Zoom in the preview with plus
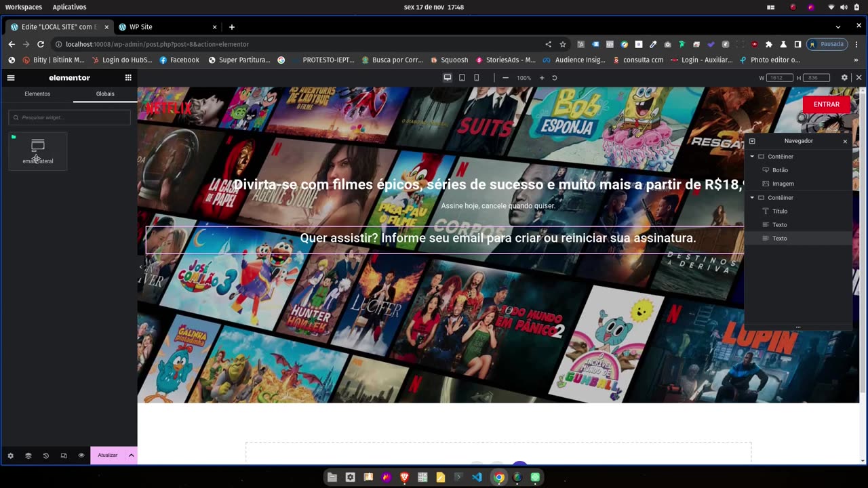 pos(542,78)
